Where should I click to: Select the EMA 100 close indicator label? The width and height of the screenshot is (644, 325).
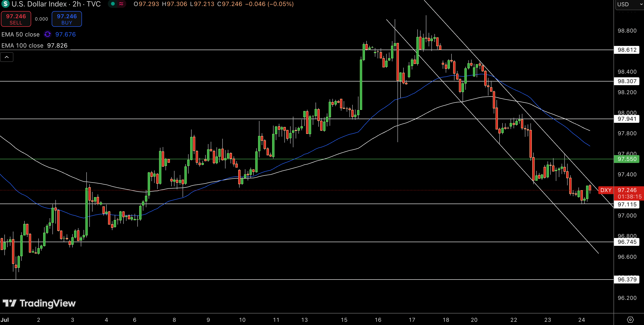[x=22, y=45]
